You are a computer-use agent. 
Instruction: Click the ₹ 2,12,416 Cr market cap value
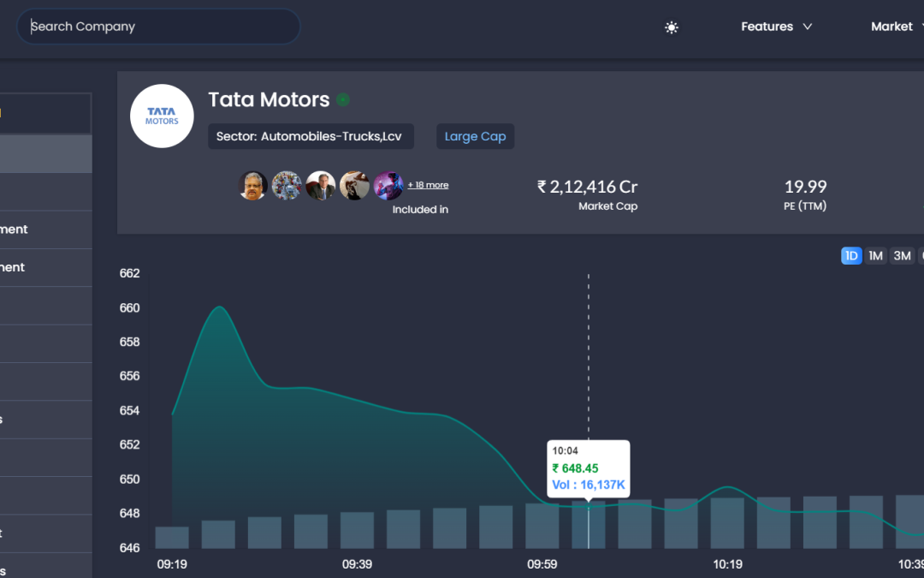pos(588,187)
